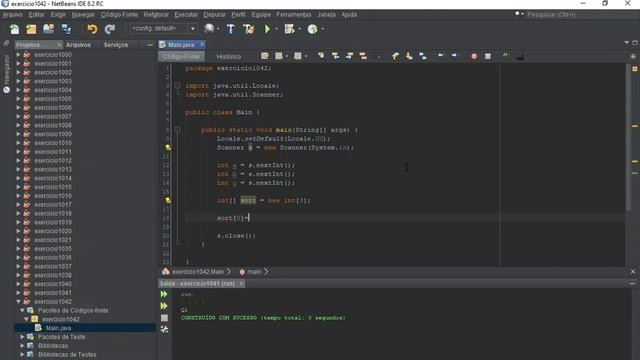Click the Redo arrow icon
The image size is (640, 360).
(109, 29)
